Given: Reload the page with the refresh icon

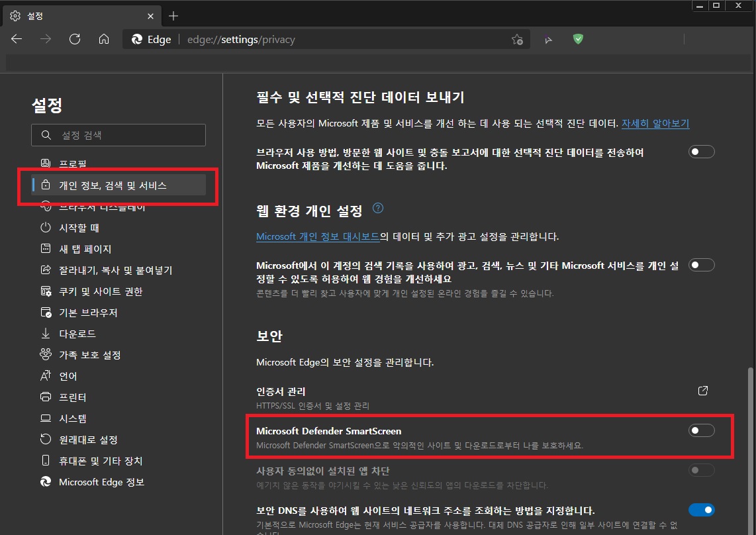Looking at the screenshot, I should pos(75,39).
